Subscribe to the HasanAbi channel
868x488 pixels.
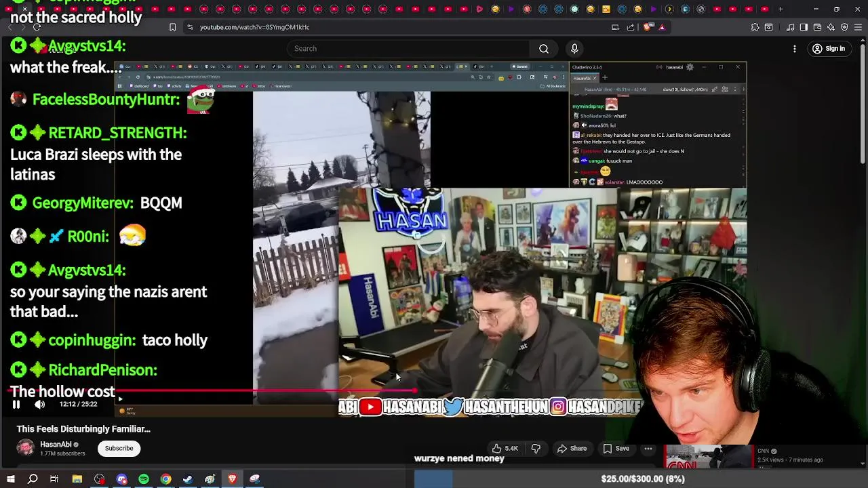click(x=119, y=448)
